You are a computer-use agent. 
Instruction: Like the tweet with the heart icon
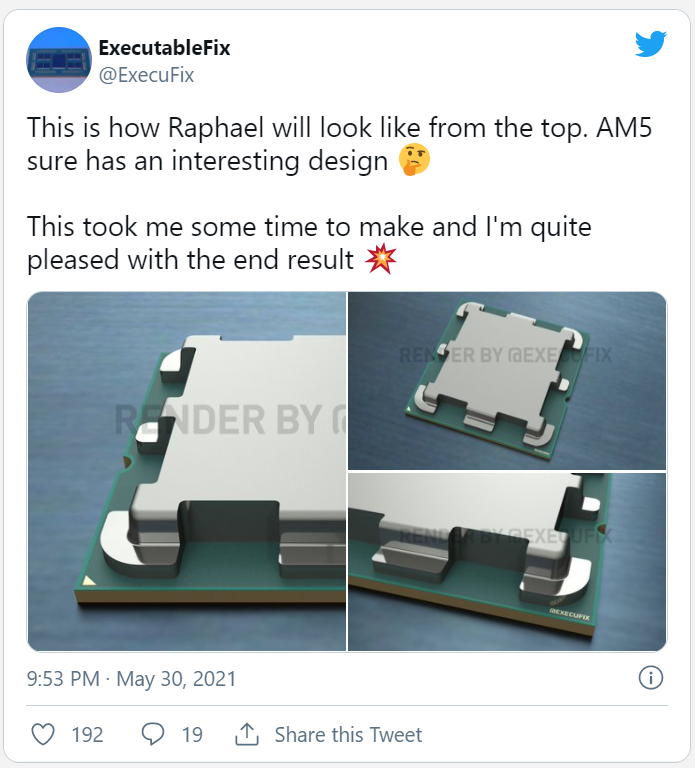43,734
